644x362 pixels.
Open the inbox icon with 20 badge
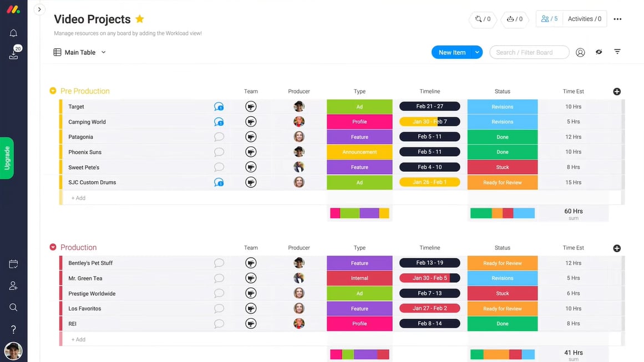tap(13, 54)
